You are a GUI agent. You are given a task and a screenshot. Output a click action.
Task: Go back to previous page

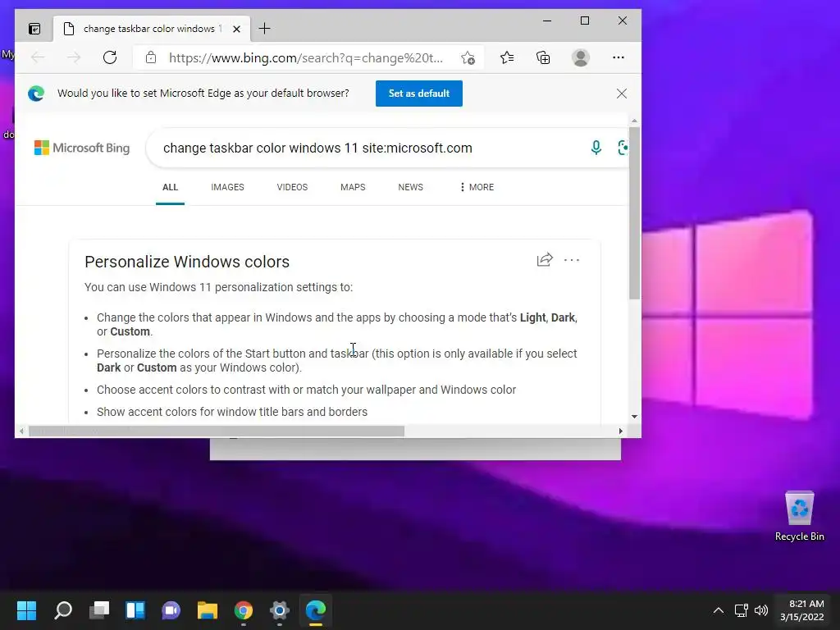38,58
